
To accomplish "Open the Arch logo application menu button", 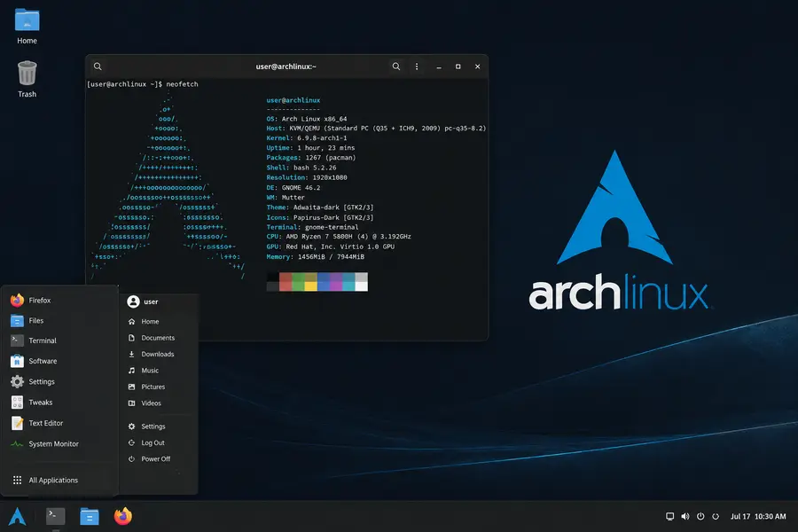I will (18, 516).
